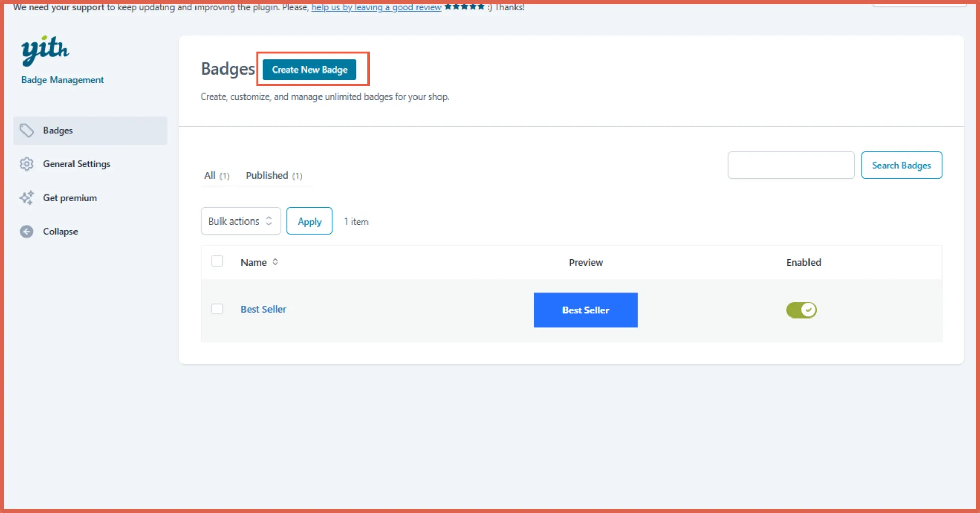Click the General Settings gear icon
The image size is (980, 513).
click(27, 164)
